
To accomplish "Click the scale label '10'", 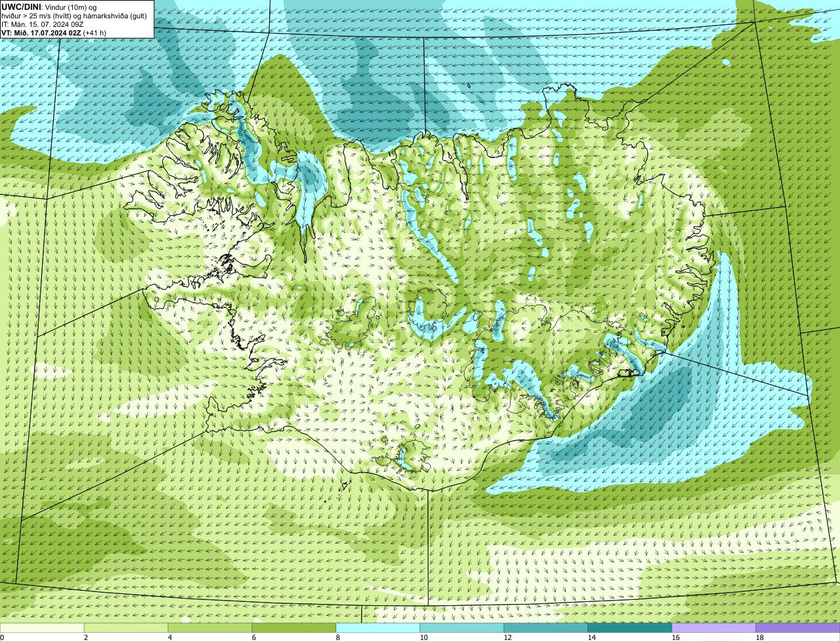I will click(x=424, y=637).
